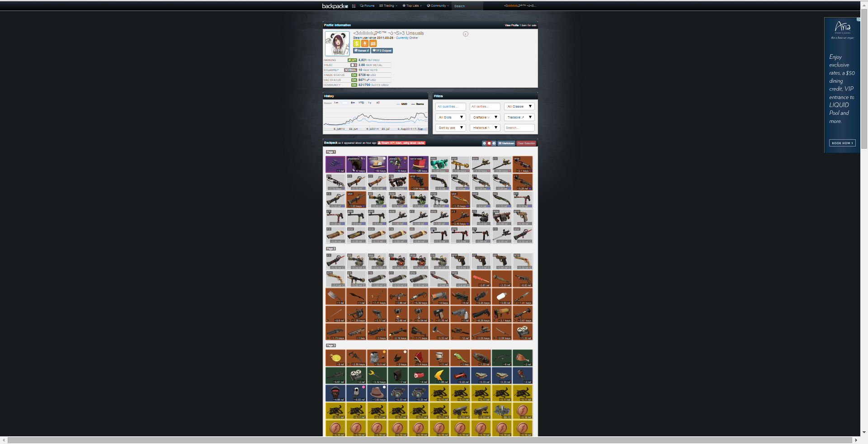The height and width of the screenshot is (444, 868).
Task: Open the All Classes filter dropdown
Action: coord(519,107)
